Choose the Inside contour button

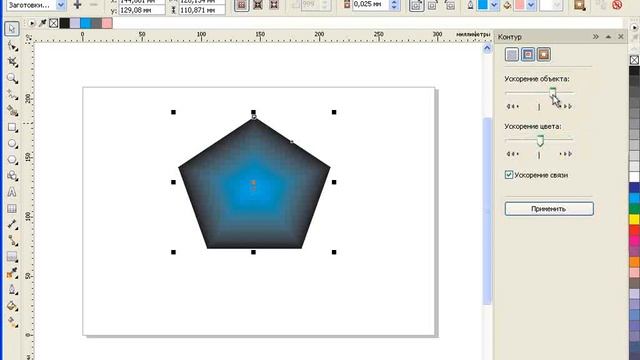[x=258, y=5]
